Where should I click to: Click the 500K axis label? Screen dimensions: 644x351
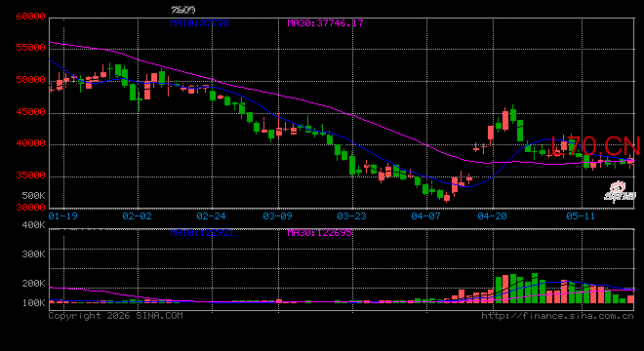pyautogui.click(x=34, y=195)
